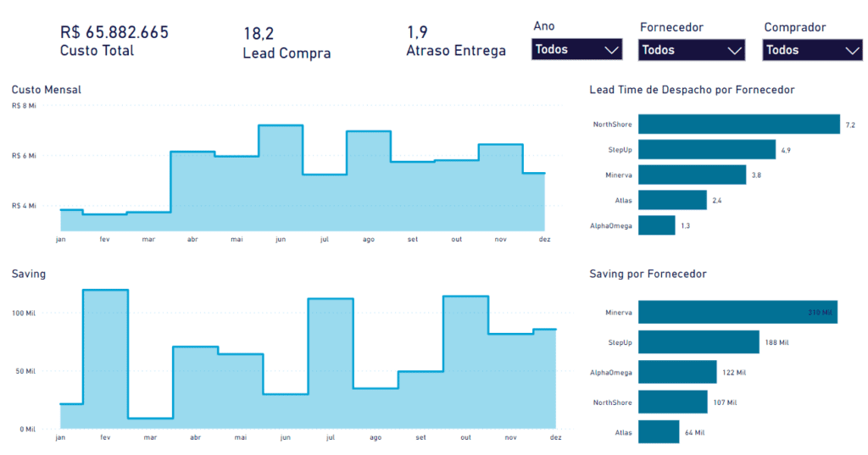Click the Custo Mensal chart title
The height and width of the screenshot is (455, 868).
47,90
